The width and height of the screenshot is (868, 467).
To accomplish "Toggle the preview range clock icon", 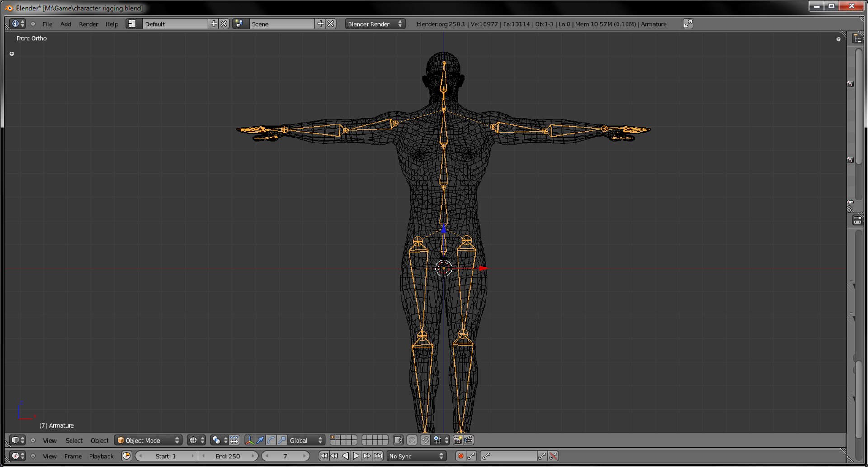I will [127, 456].
